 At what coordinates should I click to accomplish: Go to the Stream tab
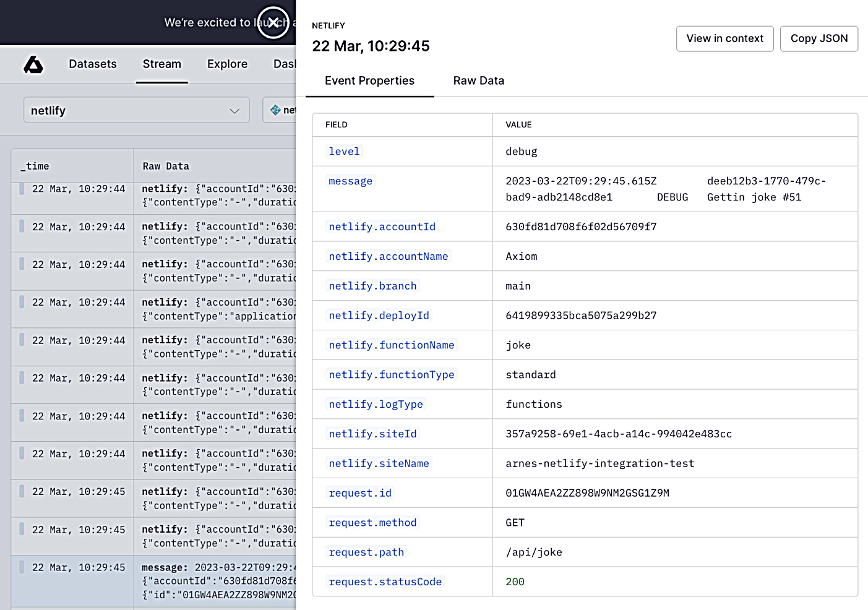pyautogui.click(x=162, y=64)
